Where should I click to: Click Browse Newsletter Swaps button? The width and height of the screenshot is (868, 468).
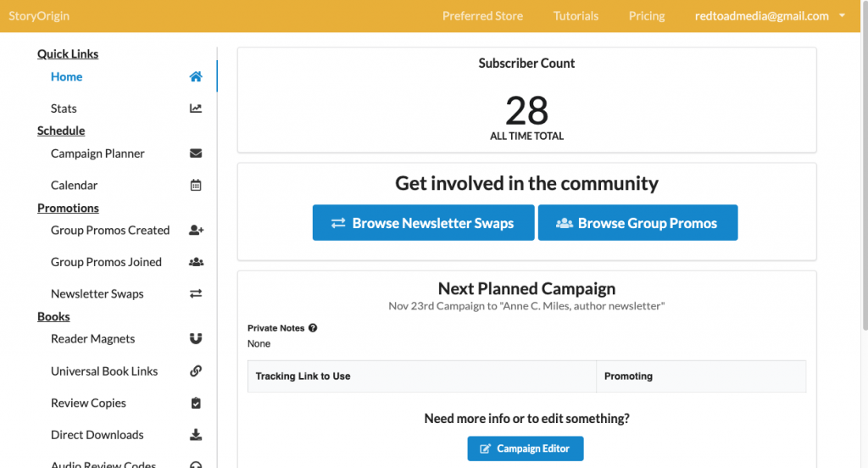424,223
